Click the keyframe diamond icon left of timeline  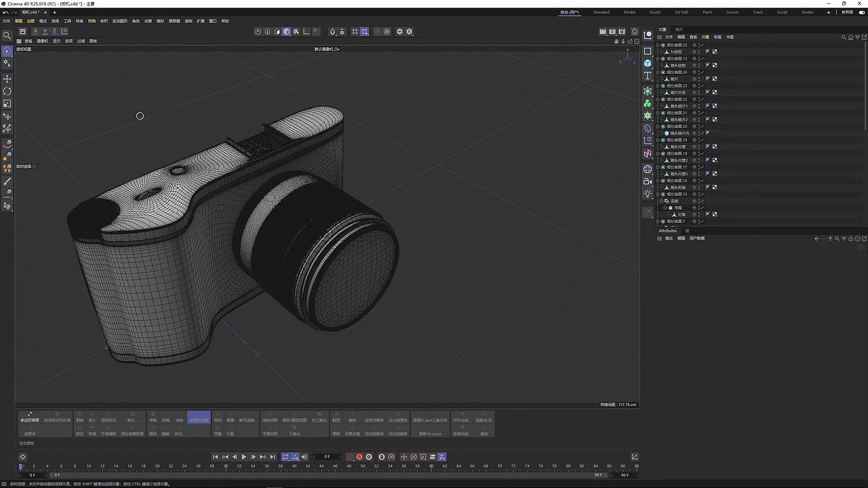tap(22, 457)
